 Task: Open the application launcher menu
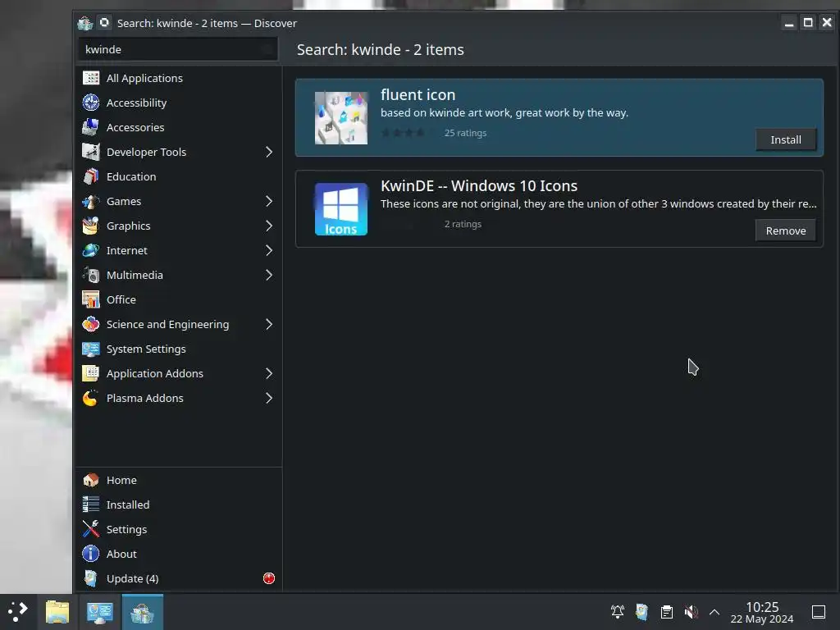(x=18, y=612)
